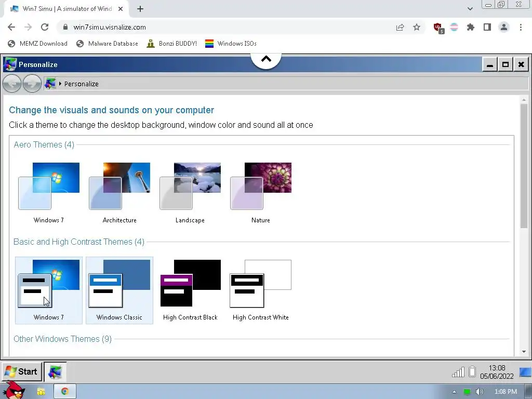
Task: Choose the High Contrast White theme
Action: [261, 290]
